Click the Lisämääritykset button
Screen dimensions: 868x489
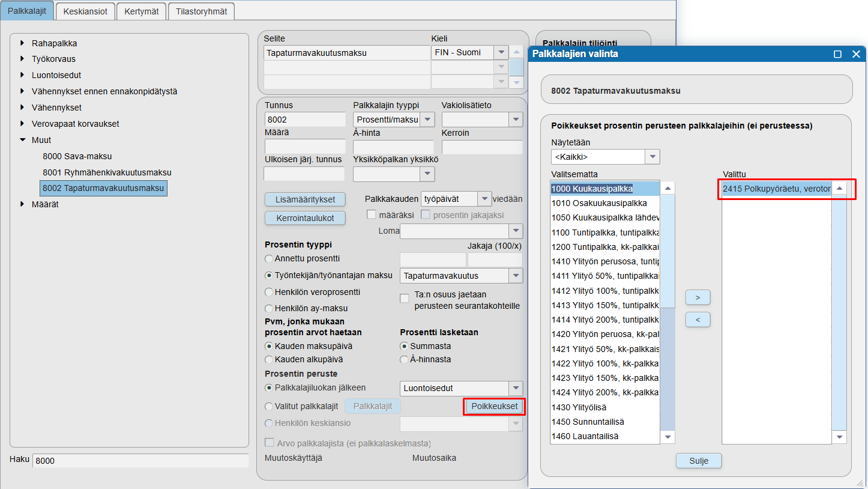coord(305,199)
